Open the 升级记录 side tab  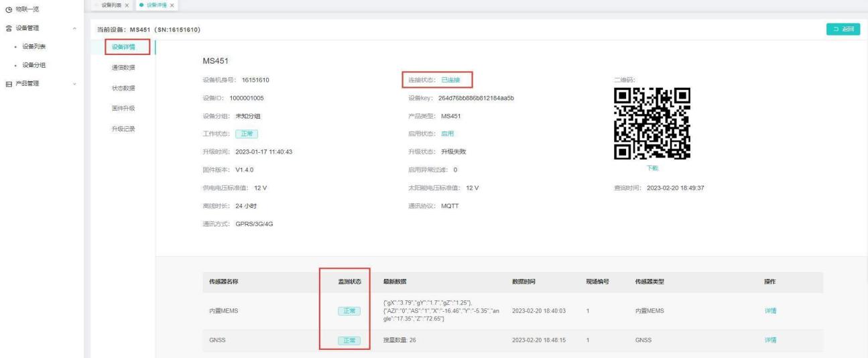(123, 129)
